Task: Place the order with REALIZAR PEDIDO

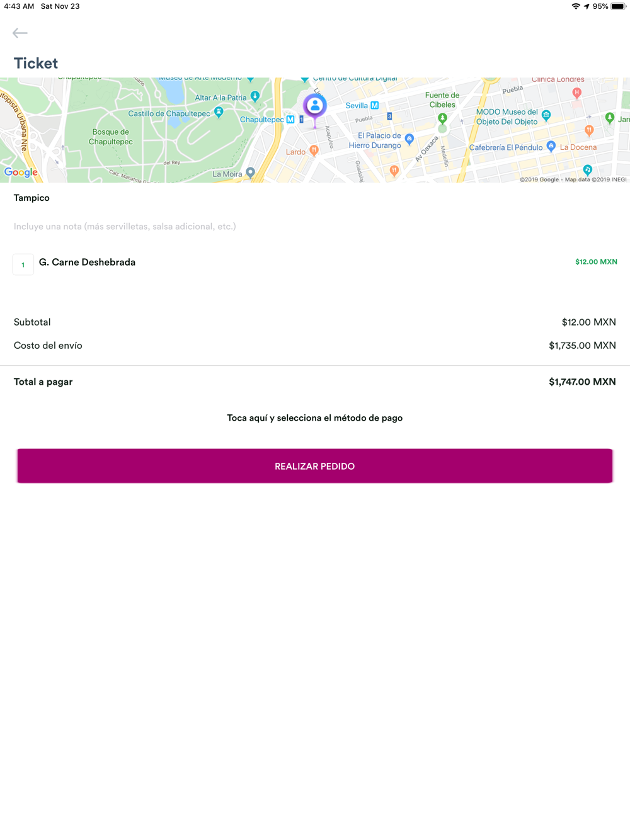Action: pos(315,466)
